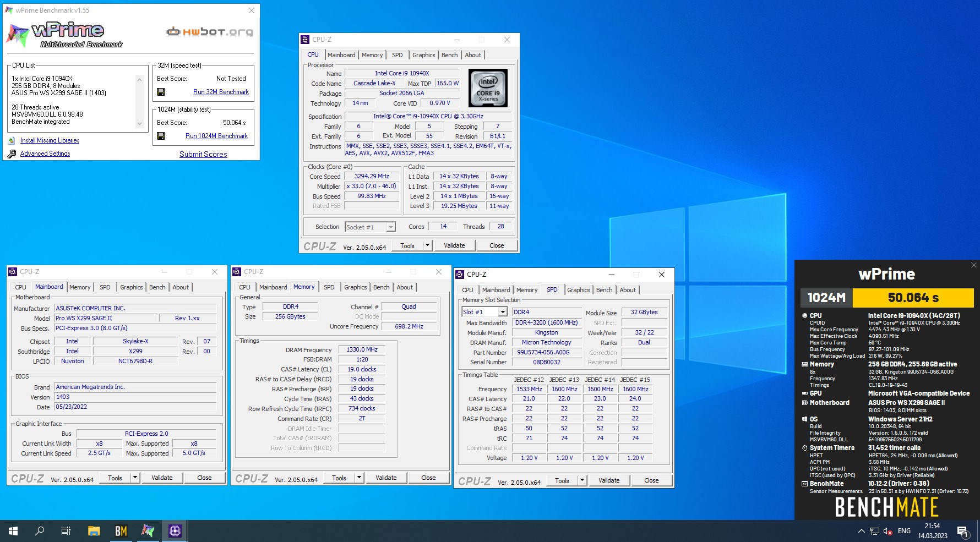The image size is (980, 542).
Task: Click DRAM Frequency value 1330.0 MHz
Action: pos(362,349)
